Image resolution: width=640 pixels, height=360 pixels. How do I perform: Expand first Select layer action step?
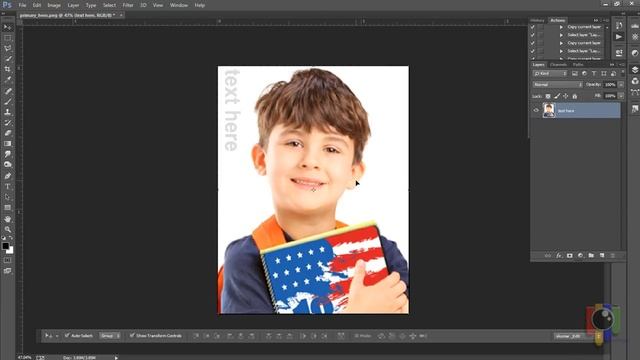(561, 35)
